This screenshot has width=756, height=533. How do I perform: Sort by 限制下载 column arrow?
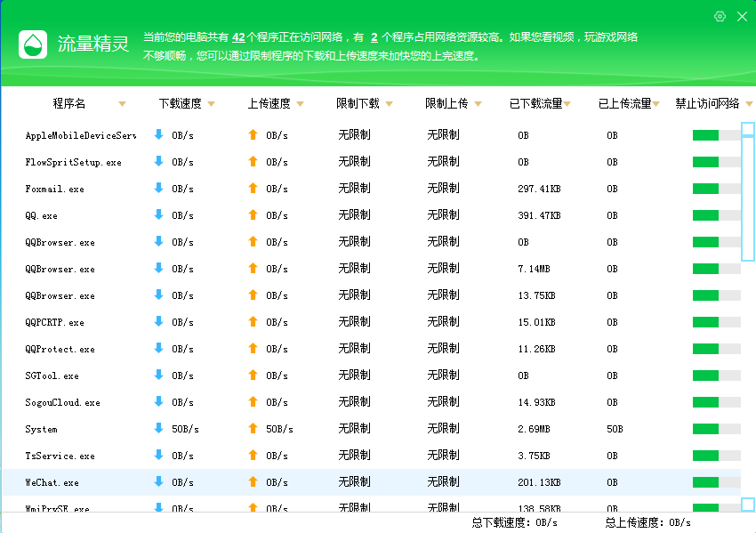(x=389, y=104)
